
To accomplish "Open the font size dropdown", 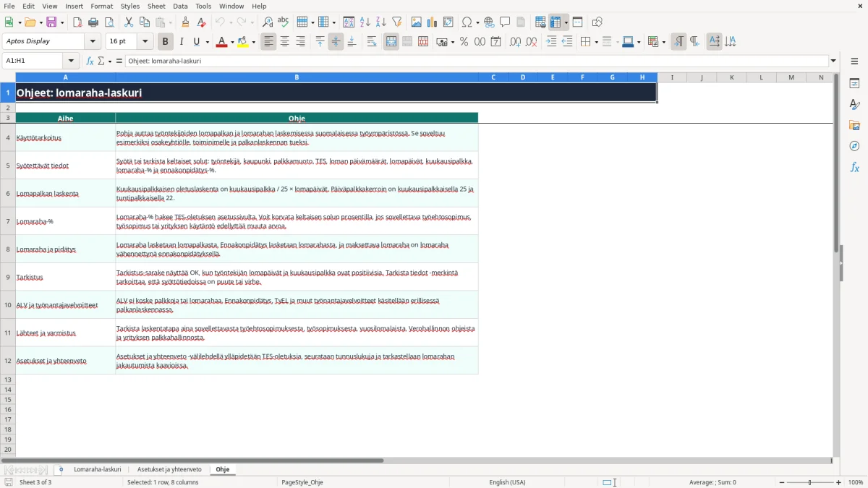I will pos(145,42).
